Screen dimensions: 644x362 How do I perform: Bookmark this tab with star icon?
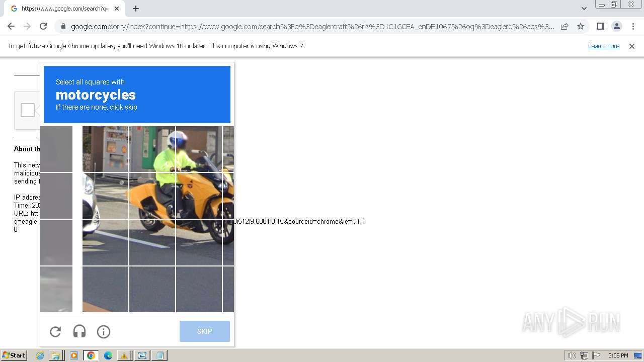(581, 26)
